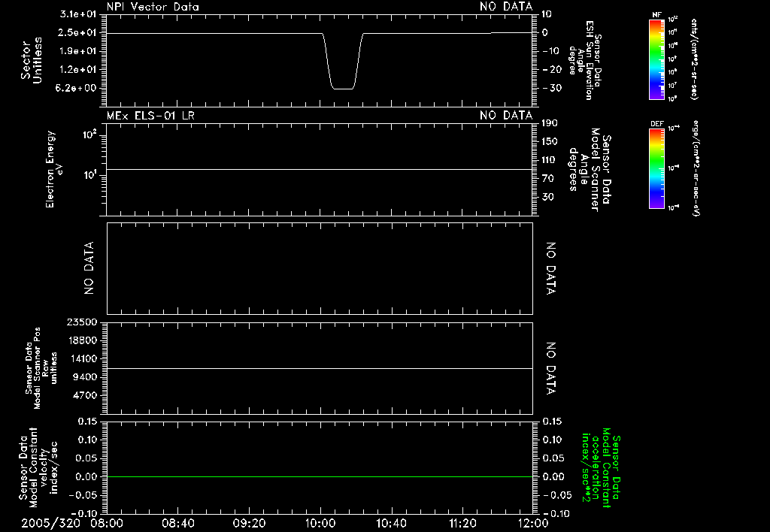The width and height of the screenshot is (770, 532).
Task: Click the '190' Scanner Angle axis value
Action: coord(550,123)
